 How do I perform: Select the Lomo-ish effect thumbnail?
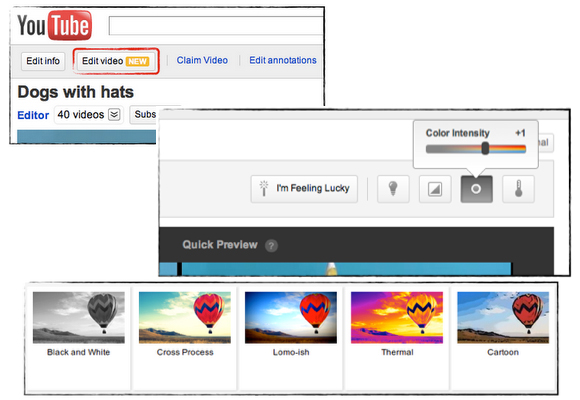(x=291, y=317)
